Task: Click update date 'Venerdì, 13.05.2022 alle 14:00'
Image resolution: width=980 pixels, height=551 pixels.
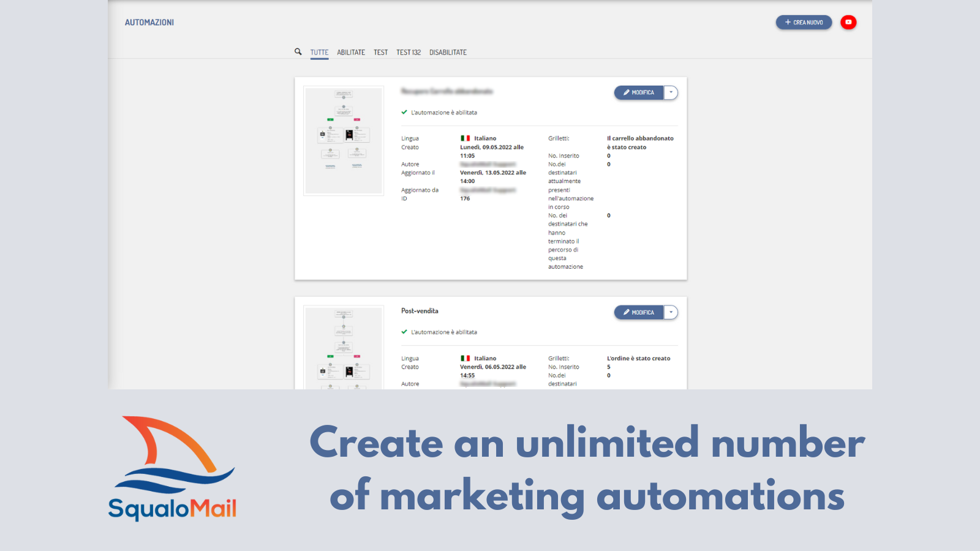Action: coord(493,177)
